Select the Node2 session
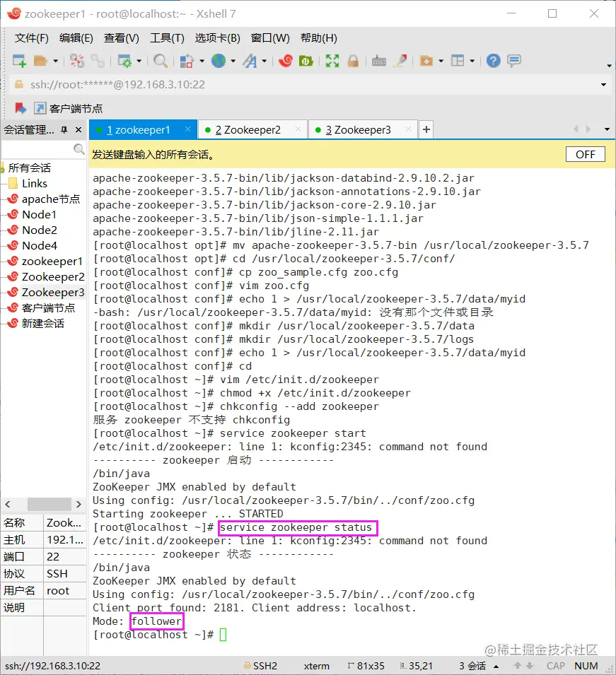 (40, 230)
